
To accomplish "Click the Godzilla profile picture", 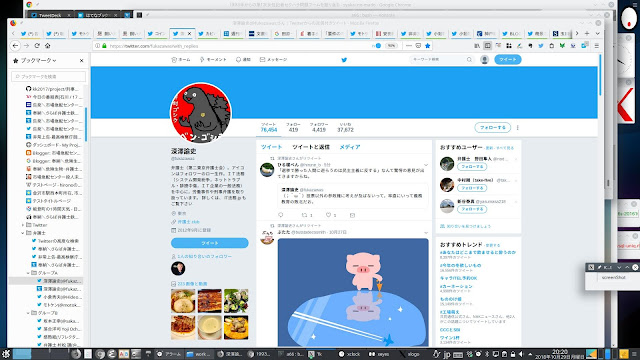I will (x=200, y=113).
